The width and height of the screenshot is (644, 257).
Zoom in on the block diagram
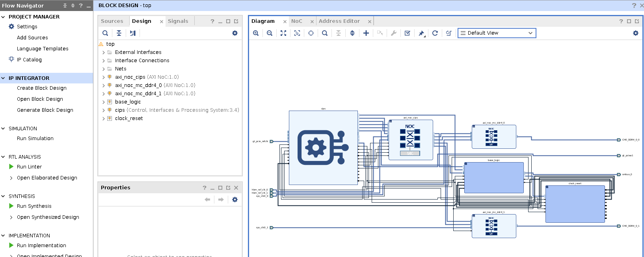256,33
